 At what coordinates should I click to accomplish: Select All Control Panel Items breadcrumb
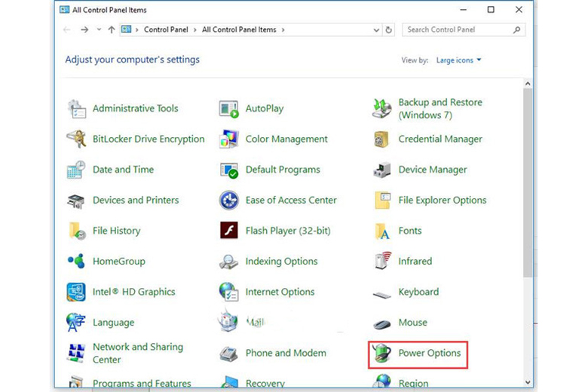pos(239,30)
